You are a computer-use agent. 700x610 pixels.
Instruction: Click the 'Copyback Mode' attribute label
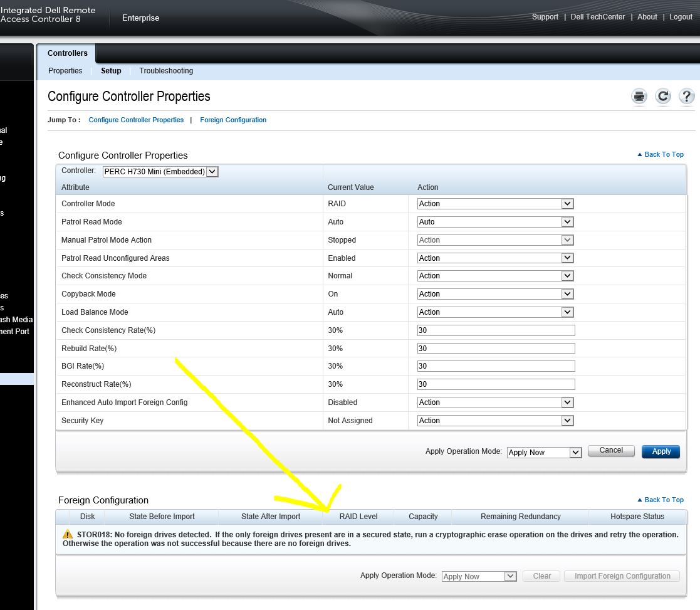88,294
